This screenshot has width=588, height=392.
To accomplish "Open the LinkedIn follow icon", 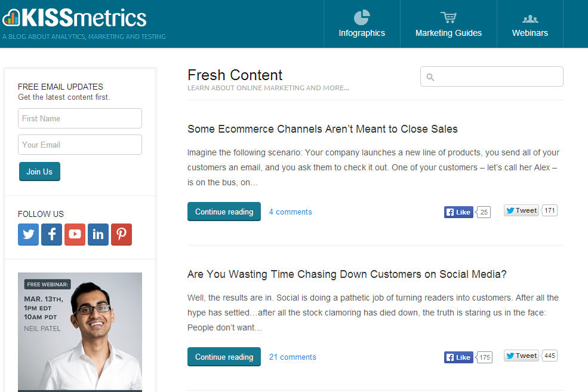I will click(98, 234).
